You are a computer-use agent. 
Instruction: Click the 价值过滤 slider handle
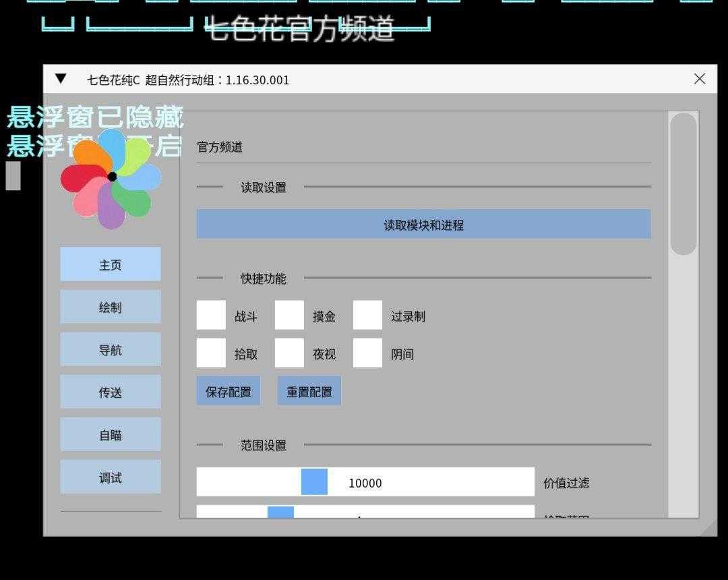[314, 482]
